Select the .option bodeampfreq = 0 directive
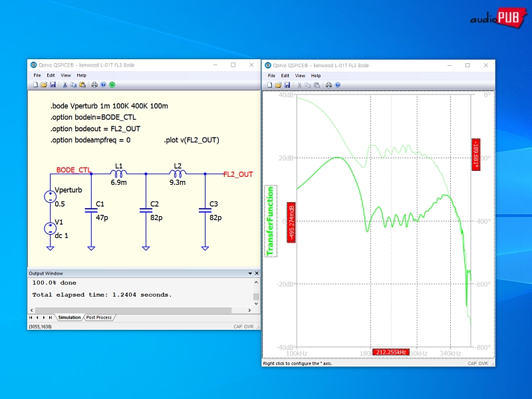Screen dimensions: 532x399 pyautogui.click(x=90, y=140)
